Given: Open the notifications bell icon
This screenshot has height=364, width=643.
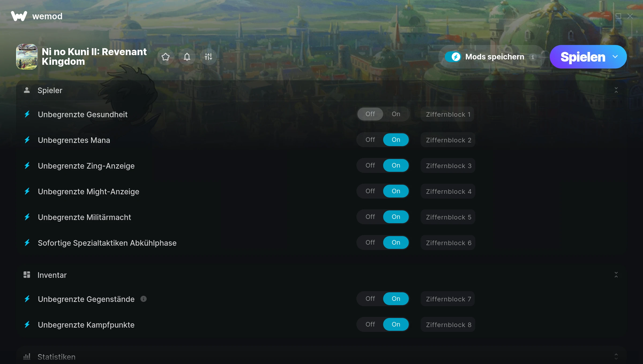Looking at the screenshot, I should (x=187, y=57).
